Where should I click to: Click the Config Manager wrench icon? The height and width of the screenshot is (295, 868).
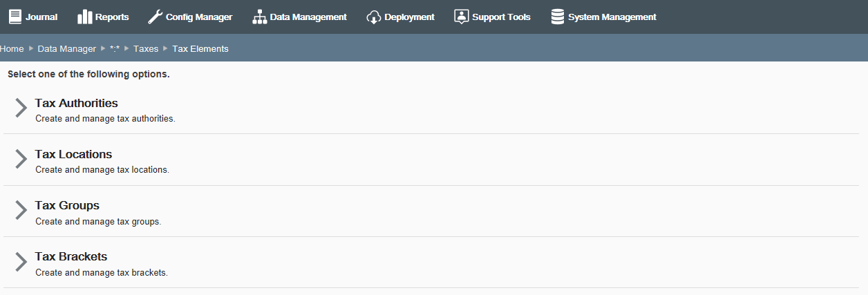pos(155,17)
